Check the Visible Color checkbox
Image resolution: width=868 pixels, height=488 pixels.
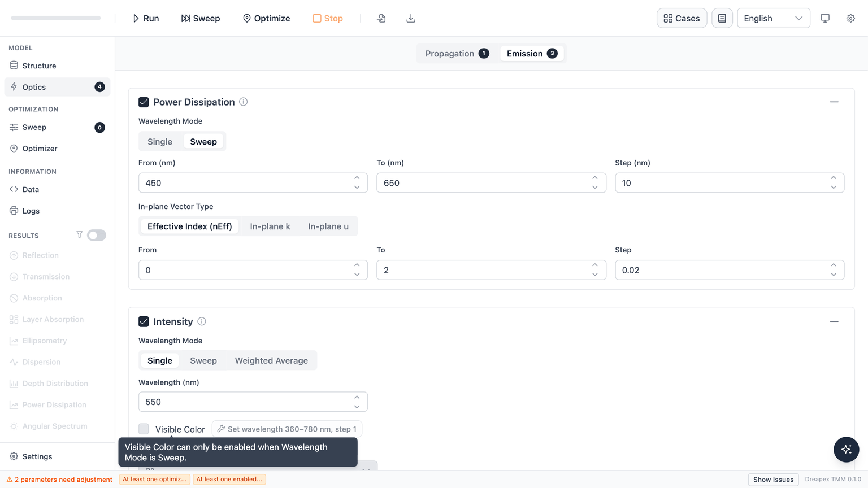pyautogui.click(x=144, y=429)
